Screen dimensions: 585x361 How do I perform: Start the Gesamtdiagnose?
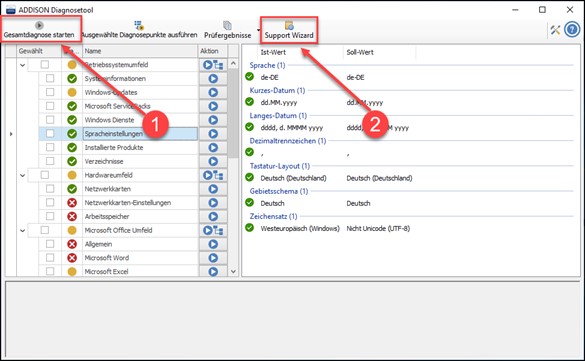[39, 30]
